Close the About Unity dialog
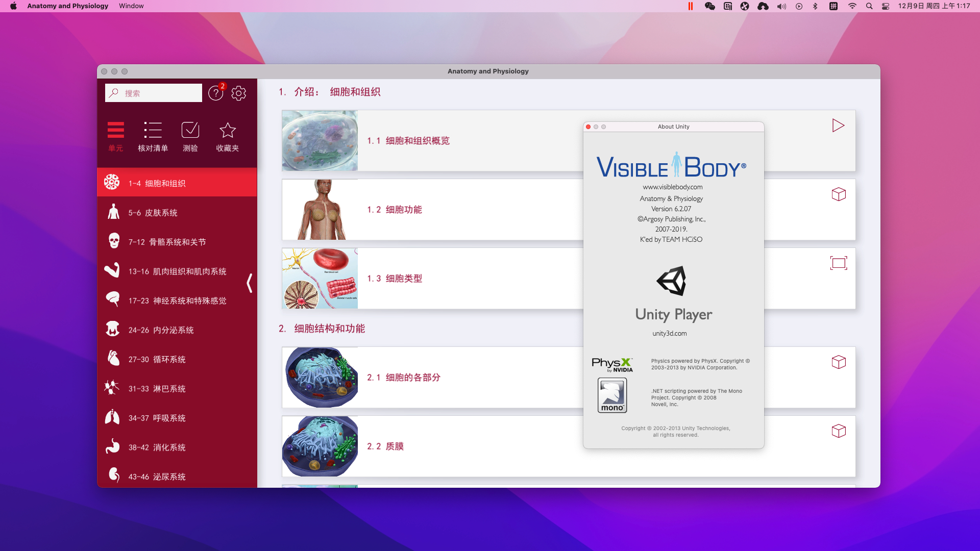The image size is (980, 551). coord(589,127)
